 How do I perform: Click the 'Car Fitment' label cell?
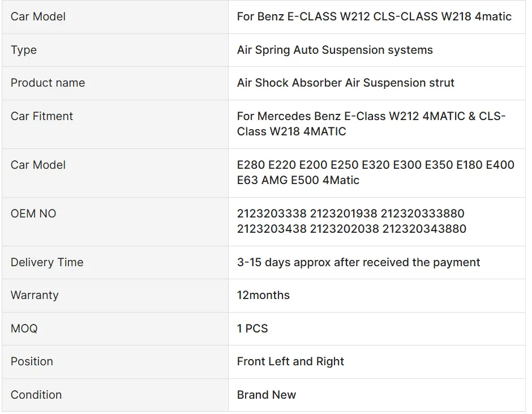[42, 116]
